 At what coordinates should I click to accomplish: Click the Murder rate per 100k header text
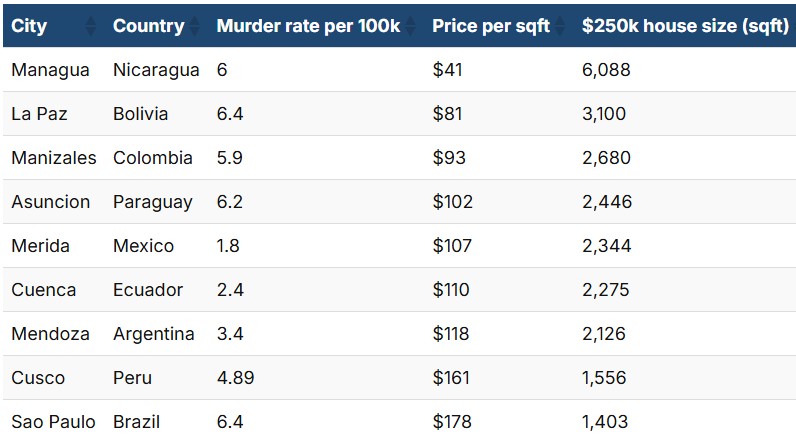[x=307, y=26]
